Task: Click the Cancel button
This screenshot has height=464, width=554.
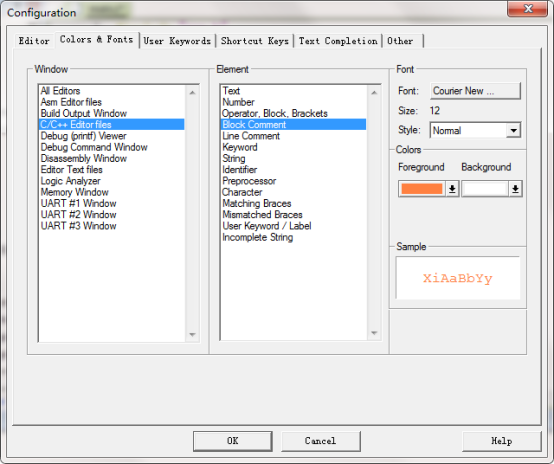Action: [x=320, y=441]
